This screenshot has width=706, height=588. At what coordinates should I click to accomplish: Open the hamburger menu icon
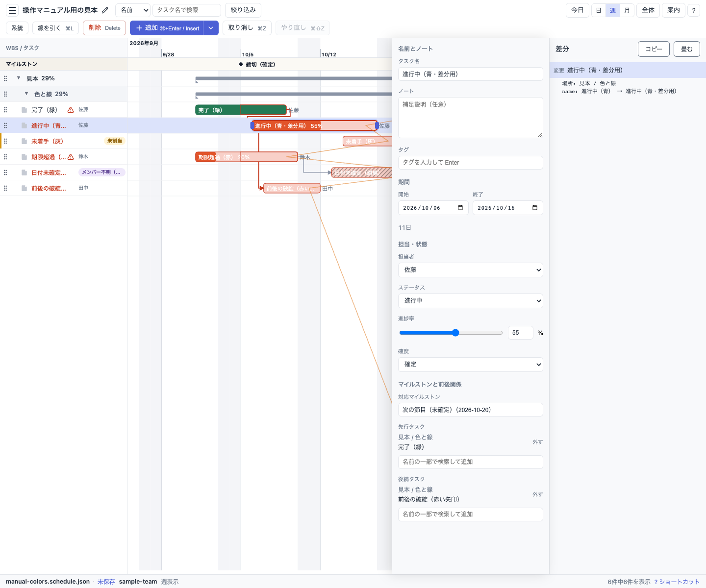12,10
